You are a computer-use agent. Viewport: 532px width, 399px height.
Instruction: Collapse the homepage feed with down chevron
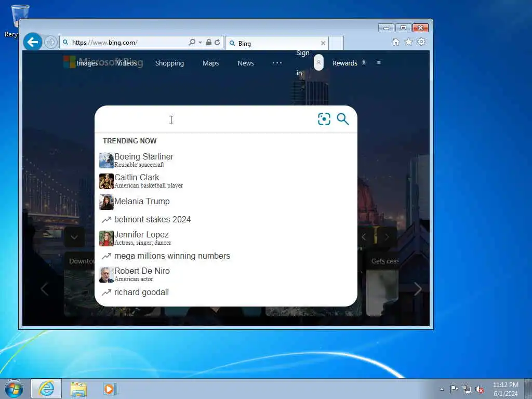click(x=74, y=237)
